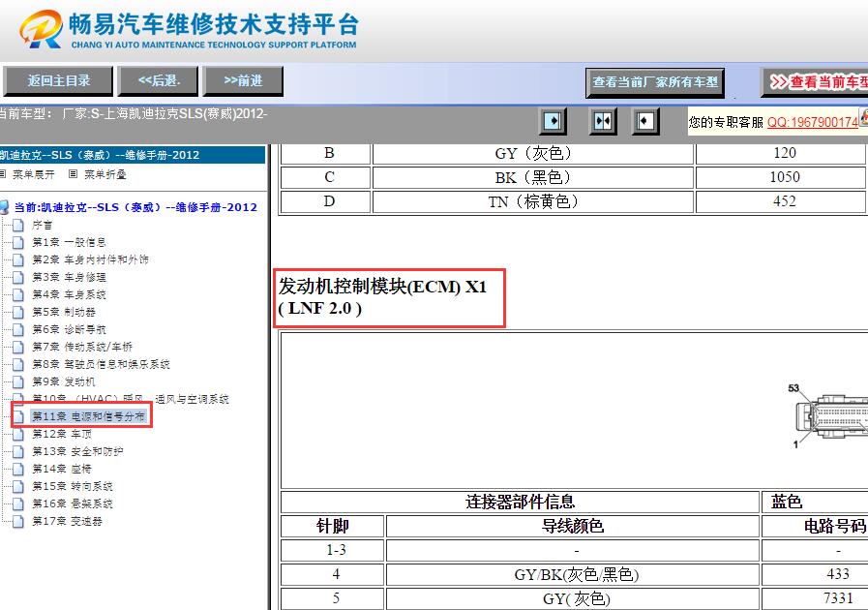Click page icon beside 第17章 变速器
The image size is (868, 610).
pyautogui.click(x=18, y=521)
